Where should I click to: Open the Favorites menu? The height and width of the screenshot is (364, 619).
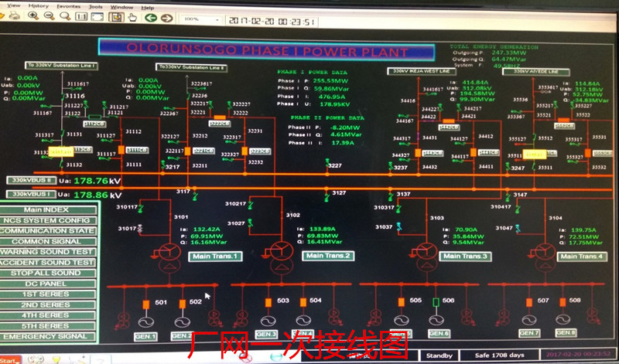point(68,6)
